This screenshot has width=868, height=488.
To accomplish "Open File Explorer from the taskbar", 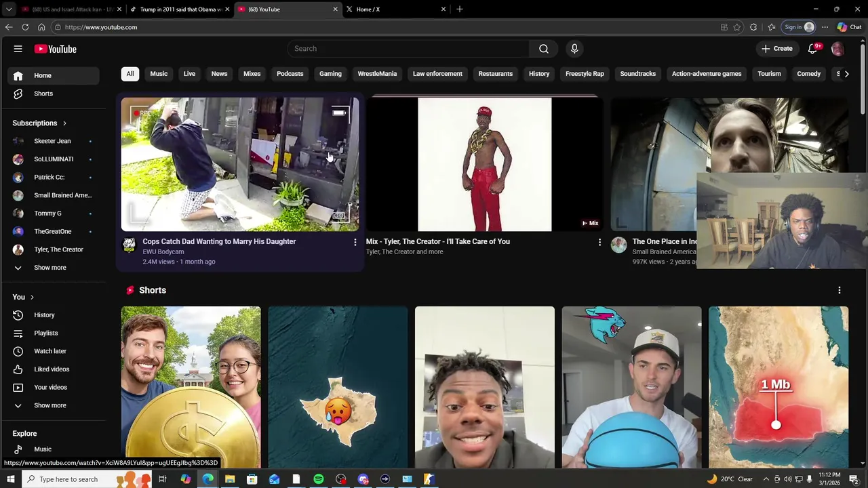I will pos(230,479).
